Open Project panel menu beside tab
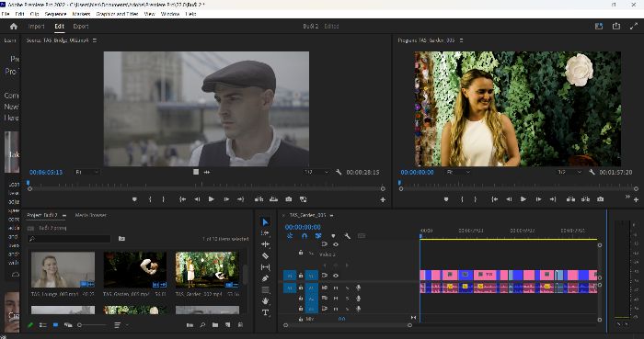This screenshot has width=644, height=339. pos(64,215)
